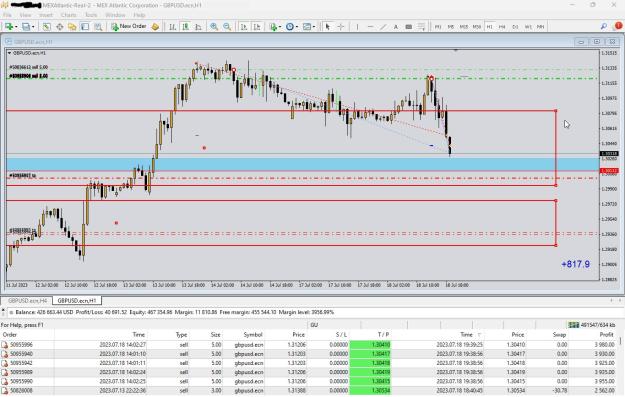Click the New Chart green plus icon
The height and width of the screenshot is (397, 625).
point(9,27)
